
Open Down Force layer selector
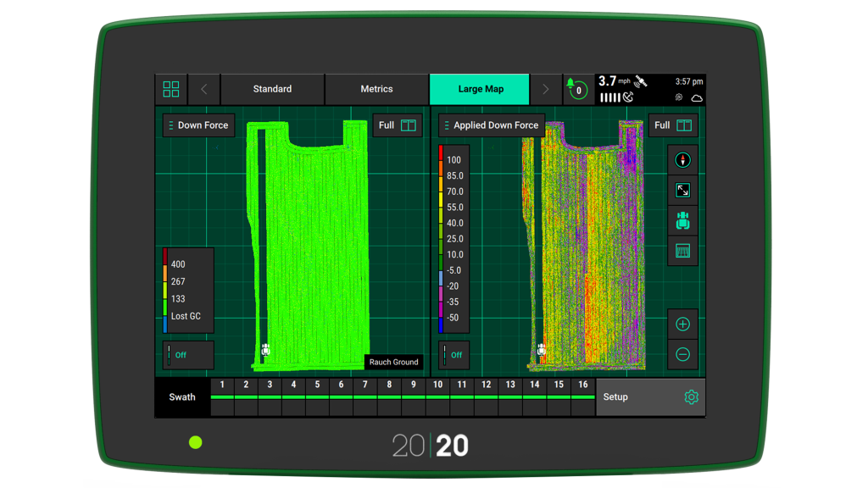pyautogui.click(x=198, y=125)
